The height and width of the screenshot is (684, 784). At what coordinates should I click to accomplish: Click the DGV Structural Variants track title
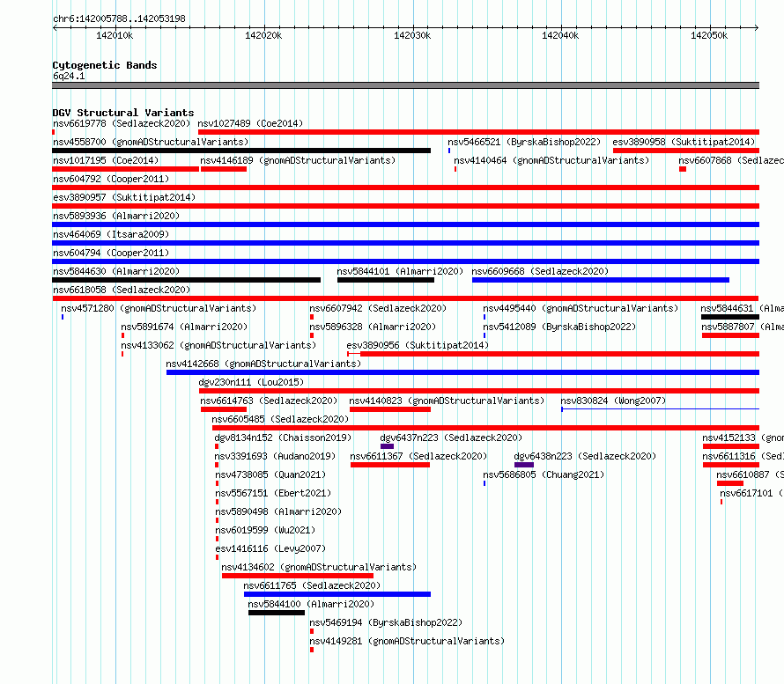click(x=123, y=113)
